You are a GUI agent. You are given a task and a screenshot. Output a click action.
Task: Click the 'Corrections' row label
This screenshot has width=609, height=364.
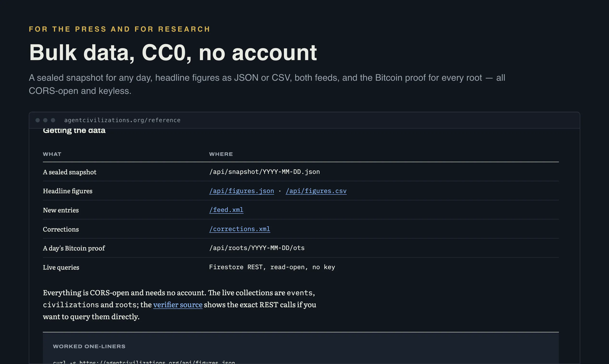[61, 229]
